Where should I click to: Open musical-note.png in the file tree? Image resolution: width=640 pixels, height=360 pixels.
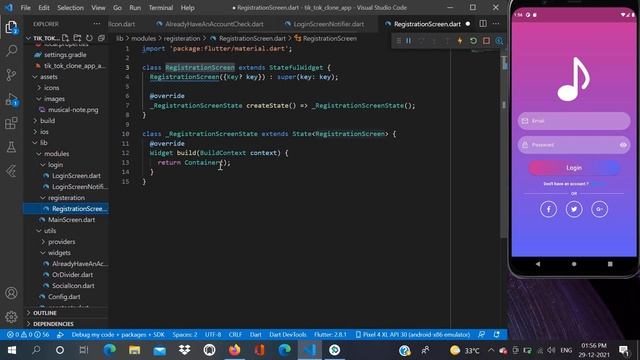[73, 110]
